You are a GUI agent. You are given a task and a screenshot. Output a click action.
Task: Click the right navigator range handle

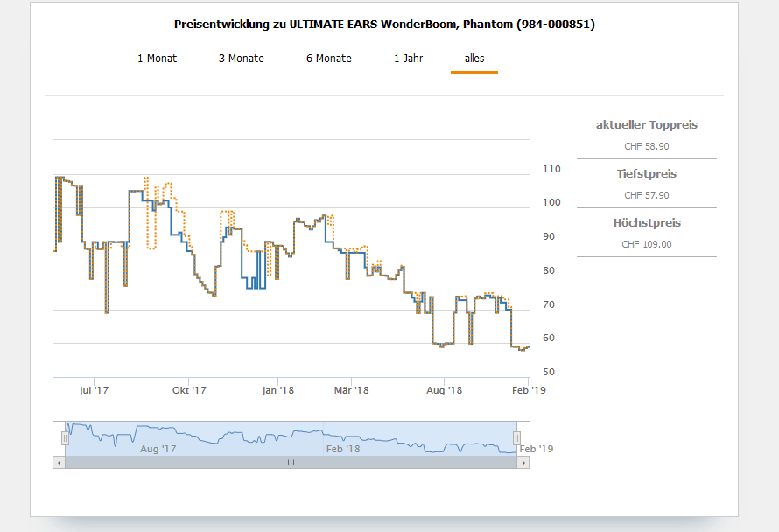pos(516,437)
